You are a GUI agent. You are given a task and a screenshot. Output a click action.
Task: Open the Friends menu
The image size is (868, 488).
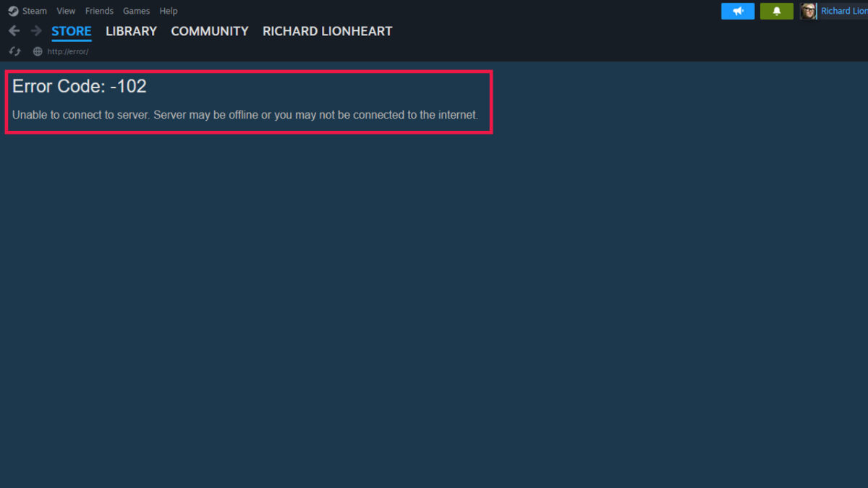tap(99, 11)
